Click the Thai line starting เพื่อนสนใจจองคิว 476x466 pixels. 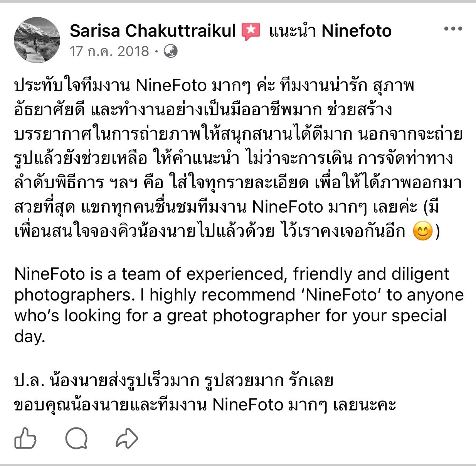click(x=227, y=231)
